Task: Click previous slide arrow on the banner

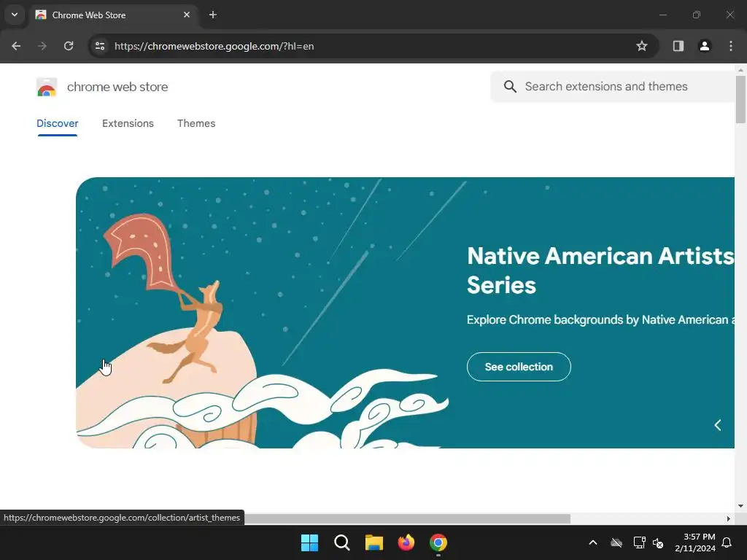Action: [x=718, y=425]
